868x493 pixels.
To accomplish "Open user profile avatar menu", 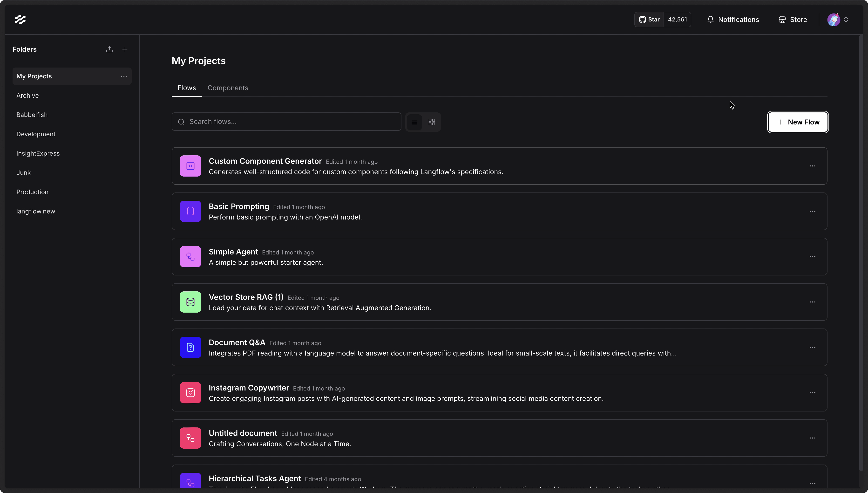I will point(834,20).
